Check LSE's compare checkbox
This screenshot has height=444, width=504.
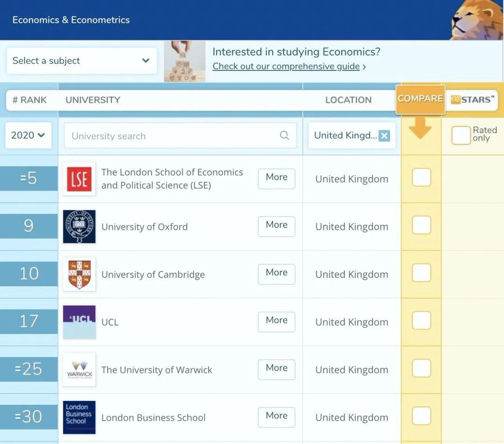[x=421, y=177]
